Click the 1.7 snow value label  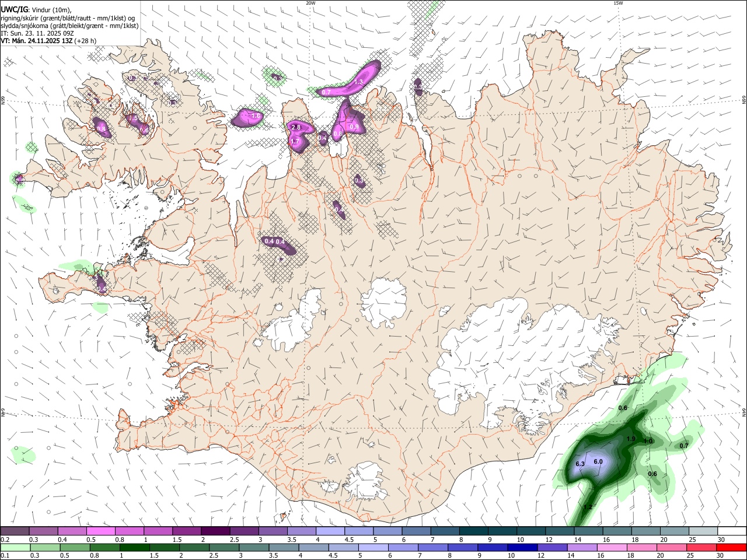[x=295, y=142]
